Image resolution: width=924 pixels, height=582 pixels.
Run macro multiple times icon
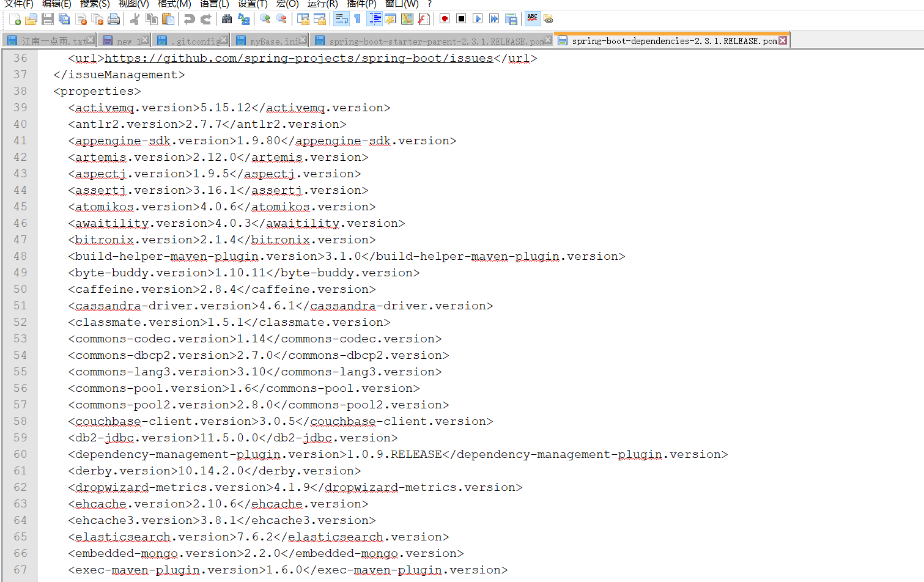[x=494, y=19]
